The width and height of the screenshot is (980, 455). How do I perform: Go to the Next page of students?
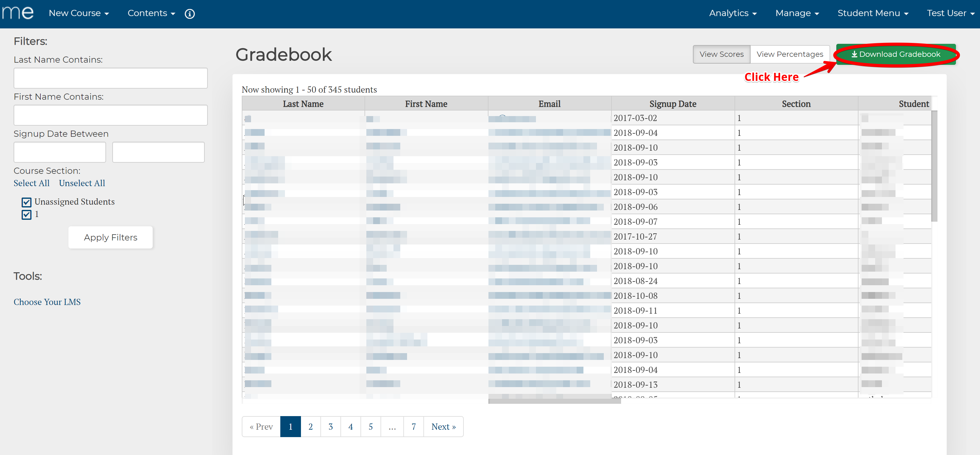(443, 426)
